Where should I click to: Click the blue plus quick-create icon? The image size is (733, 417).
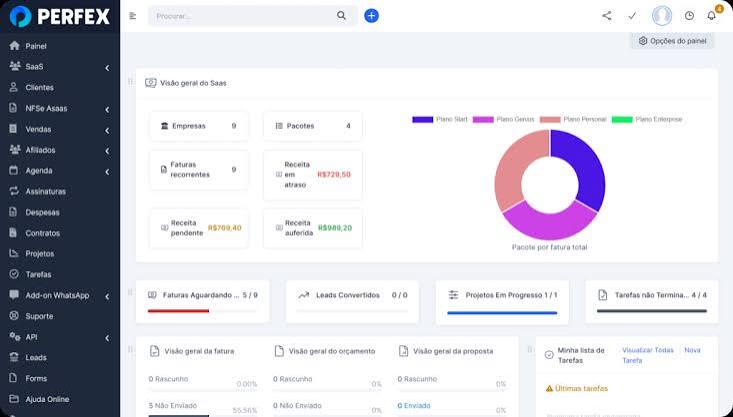[371, 16]
